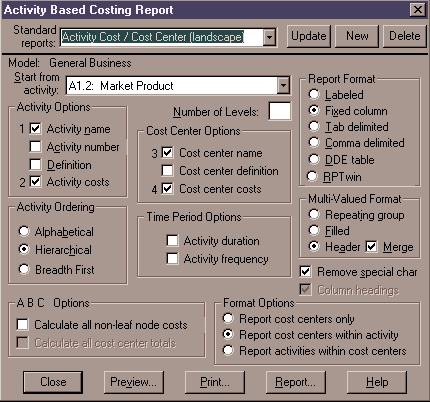Click the Report... button
The width and height of the screenshot is (430, 402).
[x=295, y=382]
